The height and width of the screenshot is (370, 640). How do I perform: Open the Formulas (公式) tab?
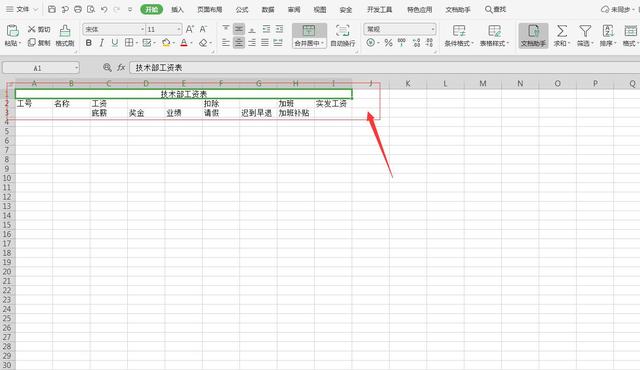coord(242,9)
